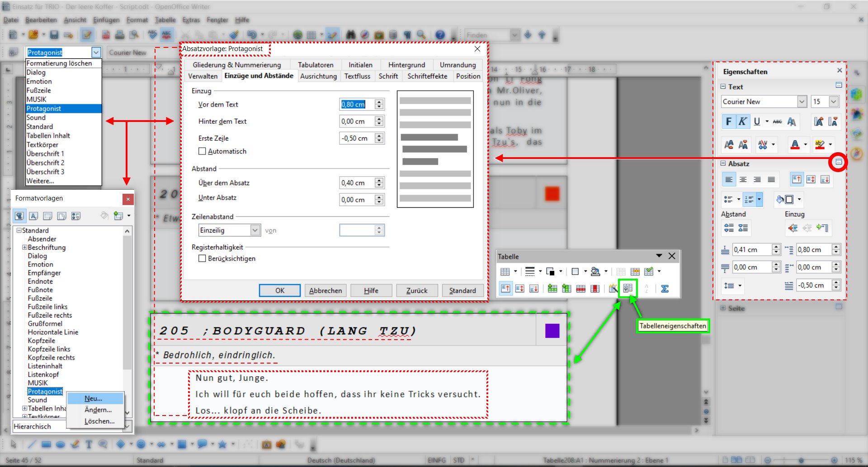Open sidebar font name Courier New dropdown
The image size is (868, 467).
coord(802,102)
